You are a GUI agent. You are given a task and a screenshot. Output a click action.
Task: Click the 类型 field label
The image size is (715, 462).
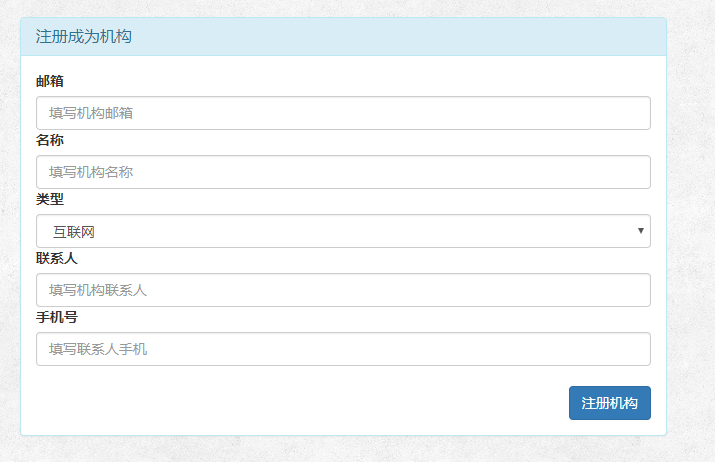[x=50, y=199]
